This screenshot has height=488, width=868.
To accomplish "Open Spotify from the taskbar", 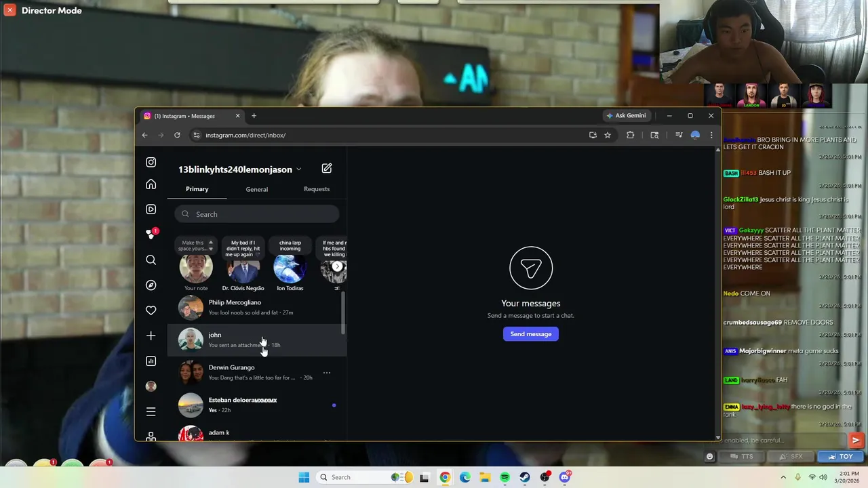I will (x=505, y=477).
